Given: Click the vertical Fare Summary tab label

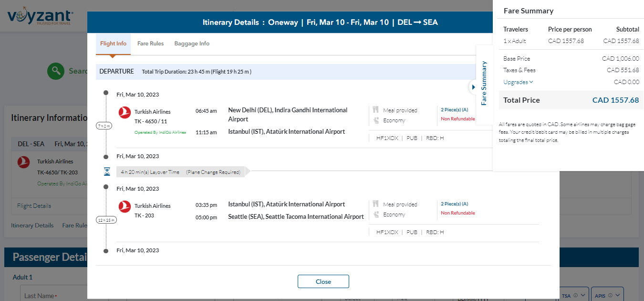Looking at the screenshot, I should [x=484, y=83].
